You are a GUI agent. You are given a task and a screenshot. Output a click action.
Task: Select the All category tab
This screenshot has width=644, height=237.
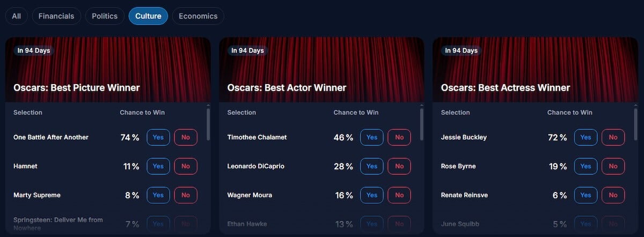pos(16,16)
